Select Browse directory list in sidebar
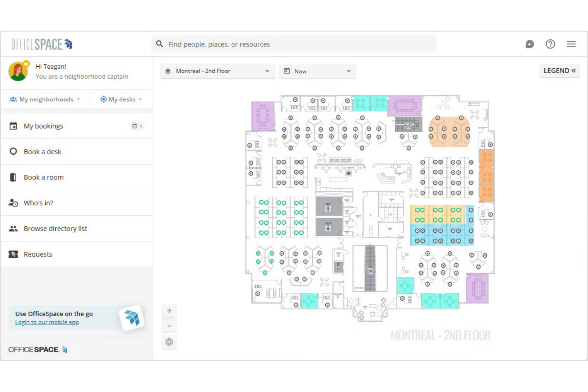This screenshot has height=392, width=588. pyautogui.click(x=55, y=228)
